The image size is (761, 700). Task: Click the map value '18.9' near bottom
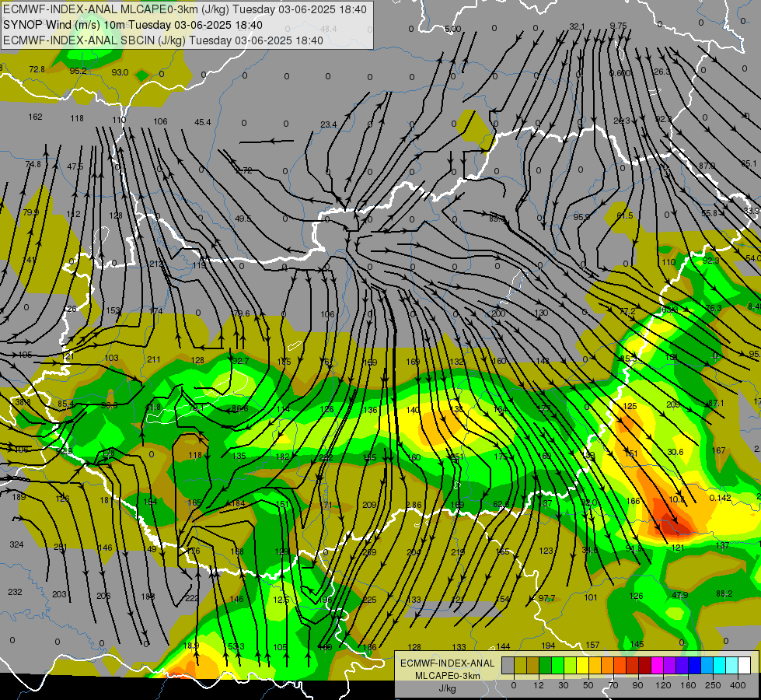192,646
